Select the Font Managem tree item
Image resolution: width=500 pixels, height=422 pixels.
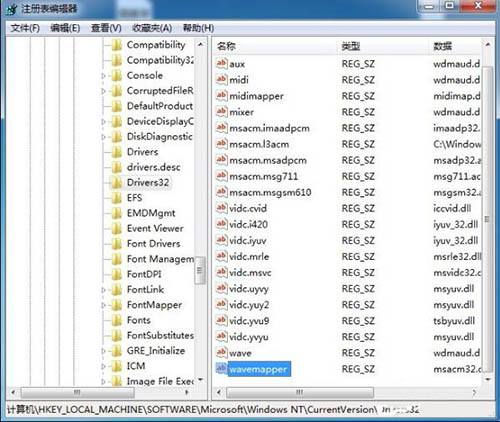pos(160,259)
